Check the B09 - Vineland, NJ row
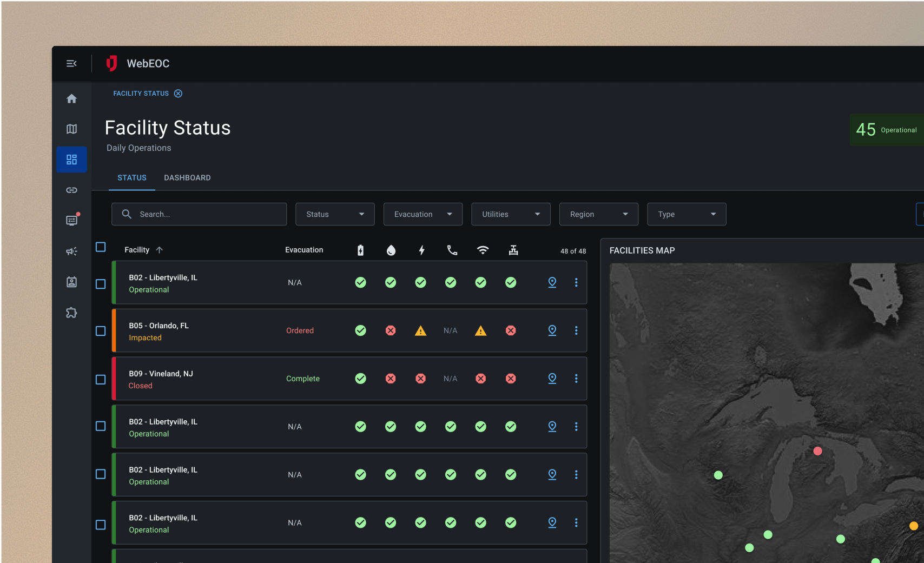Screen dimensions: 924x563 point(101,380)
